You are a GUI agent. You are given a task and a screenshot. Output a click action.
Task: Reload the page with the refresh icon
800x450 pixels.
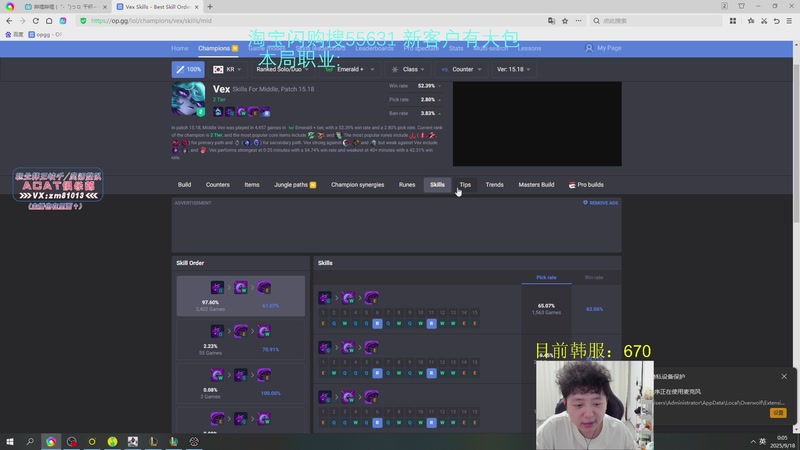point(36,21)
